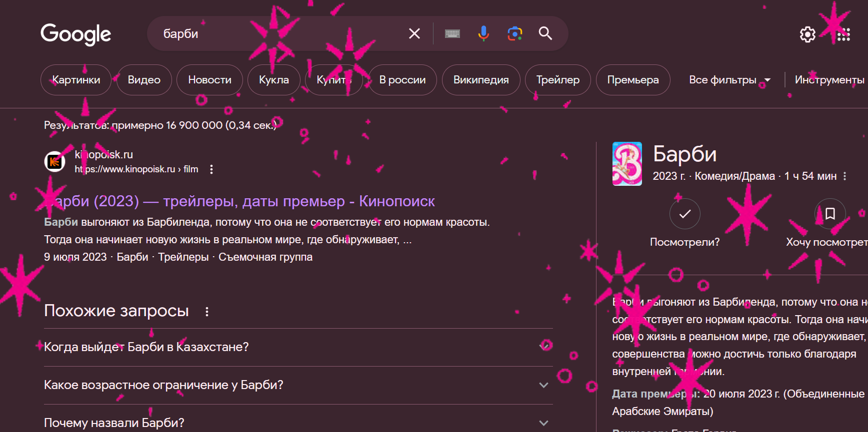The width and height of the screenshot is (868, 432).
Task: Open the kinopoisk.ru site name link
Action: click(104, 155)
